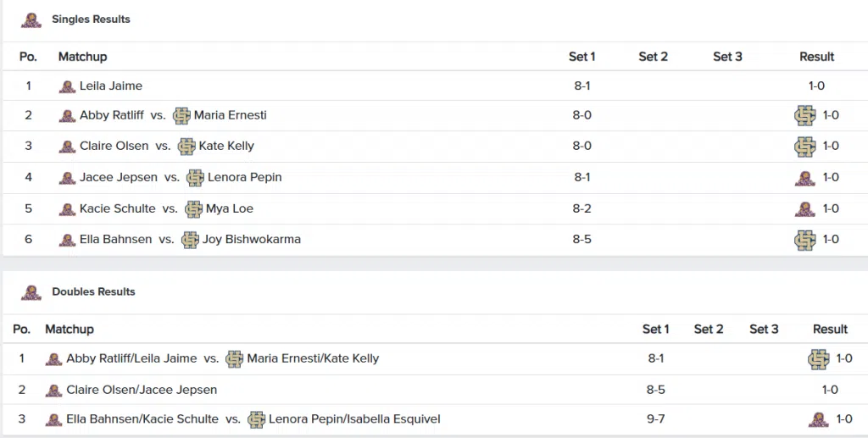Click the singles Matchup column header
The image size is (868, 438).
(x=82, y=57)
